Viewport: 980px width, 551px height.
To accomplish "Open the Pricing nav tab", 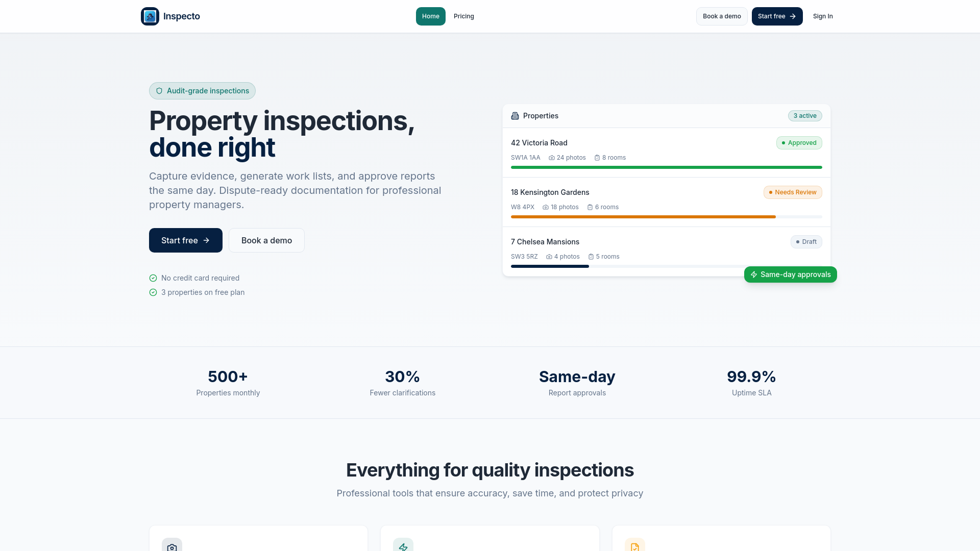I will point(464,16).
